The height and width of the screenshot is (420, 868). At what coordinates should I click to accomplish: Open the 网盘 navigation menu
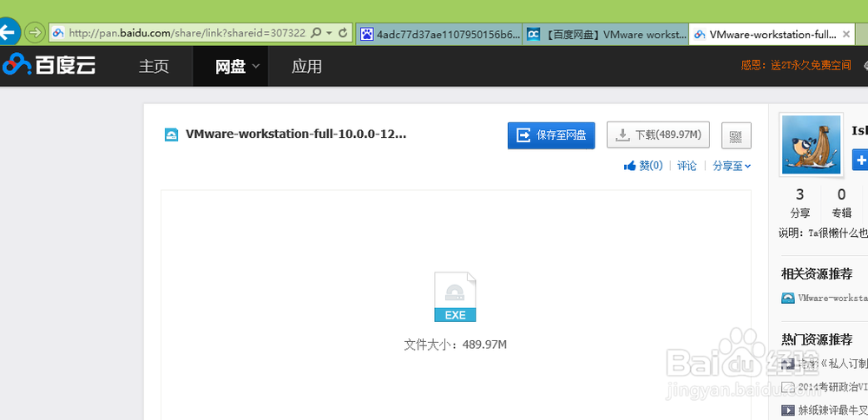(230, 67)
